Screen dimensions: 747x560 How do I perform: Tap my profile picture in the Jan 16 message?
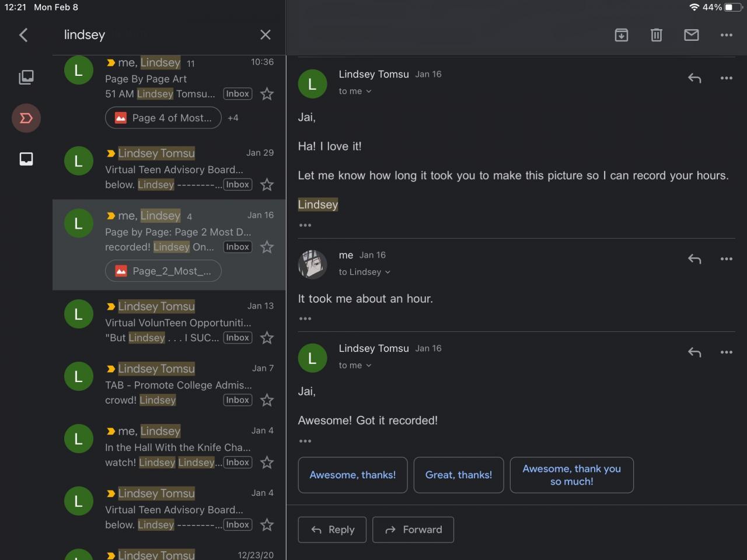[312, 265]
